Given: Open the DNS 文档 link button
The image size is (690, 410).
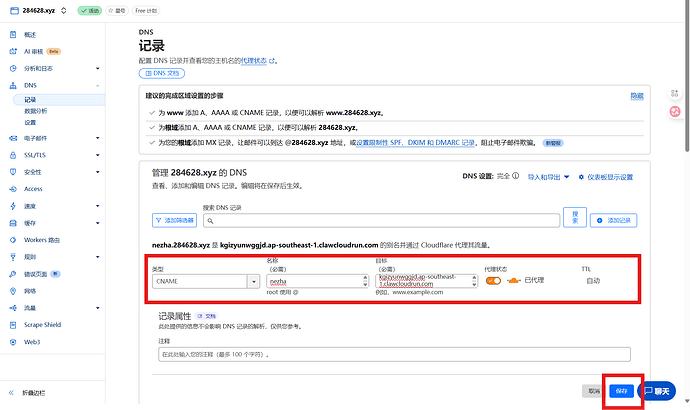Looking at the screenshot, I should coord(162,73).
